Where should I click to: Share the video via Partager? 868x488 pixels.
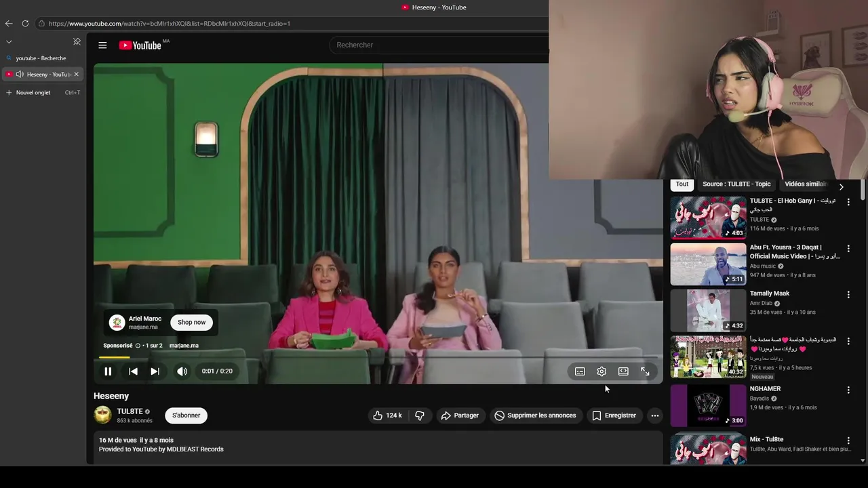click(x=460, y=415)
